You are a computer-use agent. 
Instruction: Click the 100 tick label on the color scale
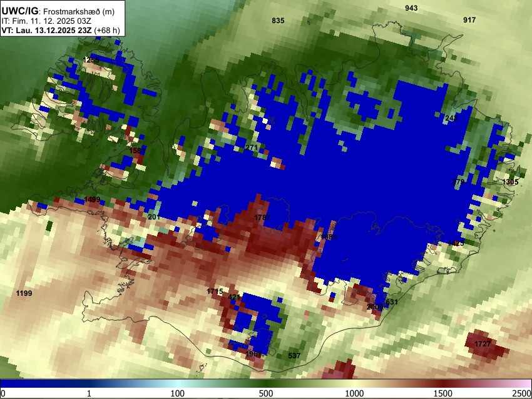pyautogui.click(x=177, y=393)
